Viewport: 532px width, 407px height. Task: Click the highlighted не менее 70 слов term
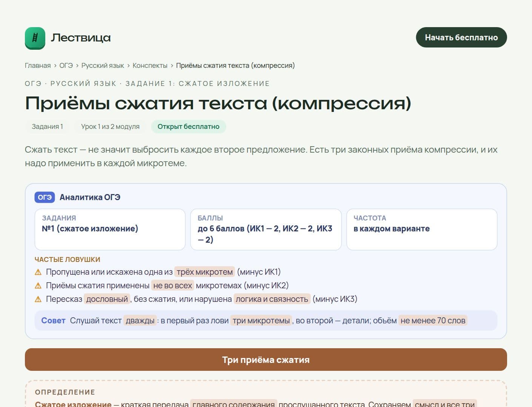click(433, 321)
